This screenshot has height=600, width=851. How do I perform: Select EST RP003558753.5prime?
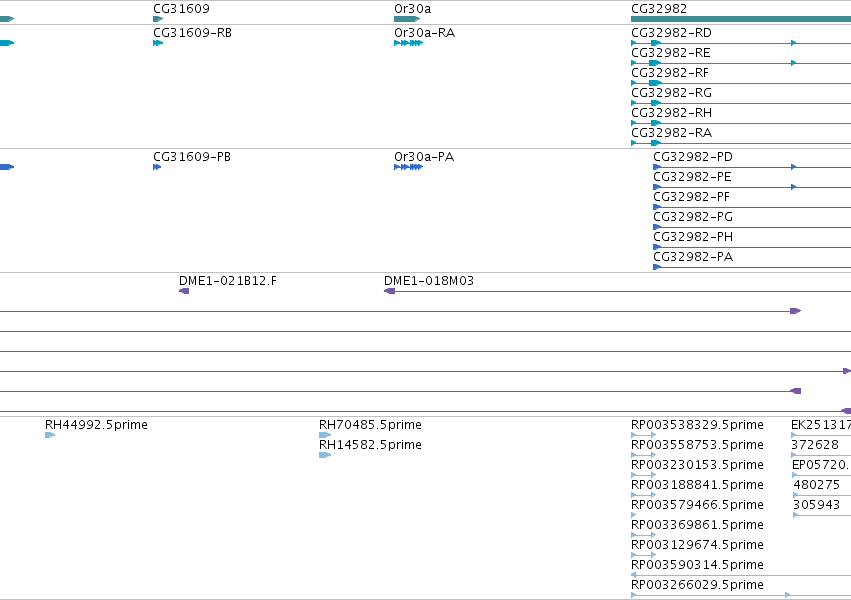(697, 445)
